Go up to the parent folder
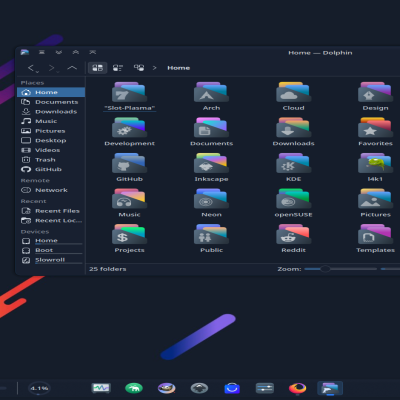This screenshot has height=400, width=400. click(72, 68)
